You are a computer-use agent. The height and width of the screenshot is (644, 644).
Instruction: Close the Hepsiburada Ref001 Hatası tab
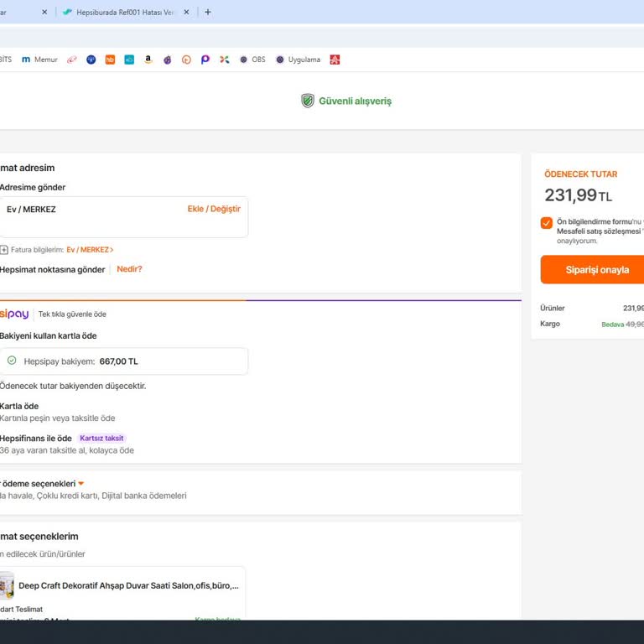[186, 12]
